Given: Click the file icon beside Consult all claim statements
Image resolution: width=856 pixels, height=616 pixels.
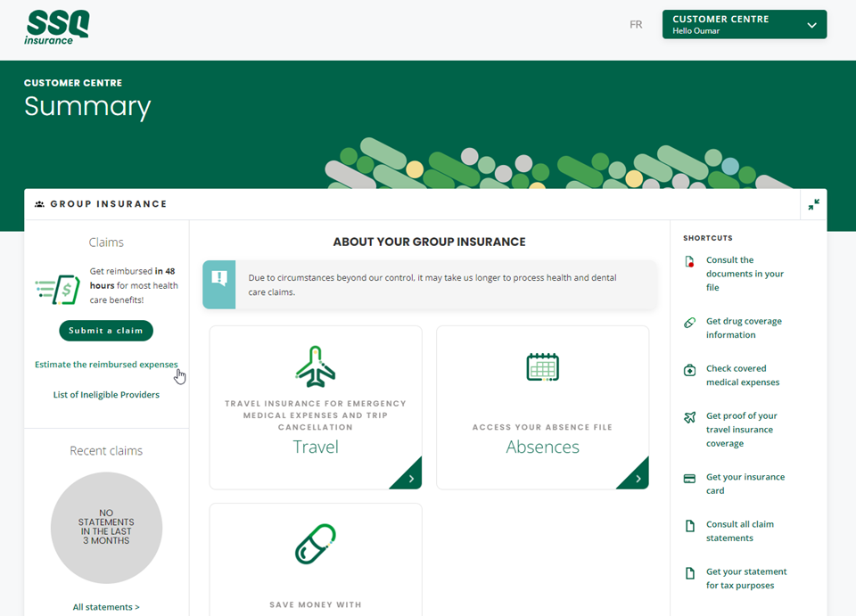Looking at the screenshot, I should (690, 525).
